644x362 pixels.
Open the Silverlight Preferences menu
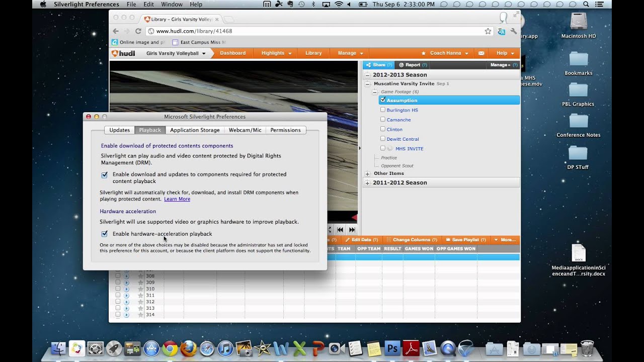(87, 5)
